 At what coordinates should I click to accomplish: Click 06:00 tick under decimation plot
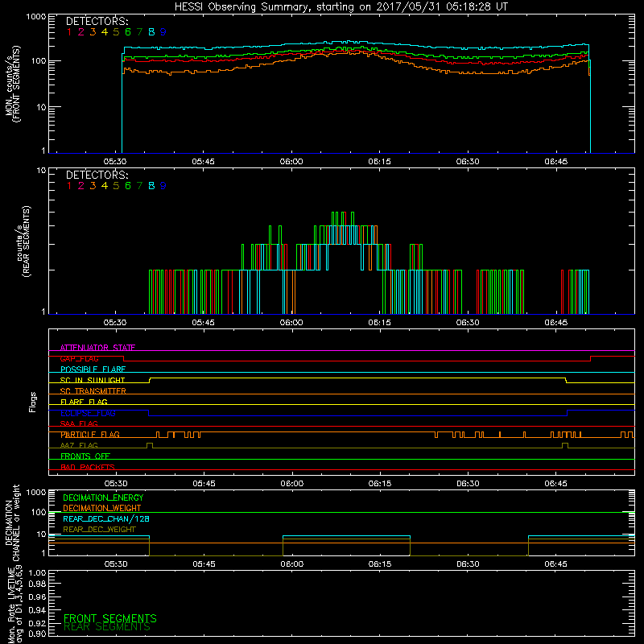point(292,564)
